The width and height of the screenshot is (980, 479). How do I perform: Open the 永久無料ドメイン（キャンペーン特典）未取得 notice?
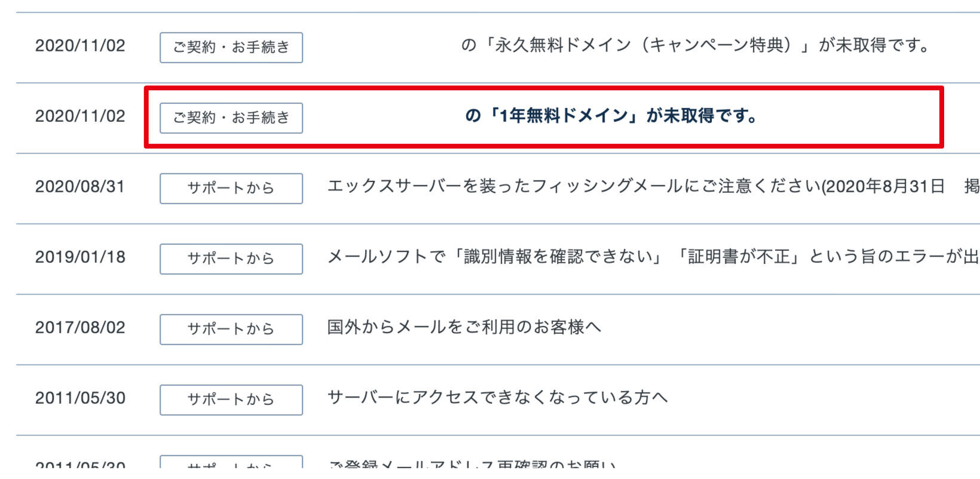696,45
